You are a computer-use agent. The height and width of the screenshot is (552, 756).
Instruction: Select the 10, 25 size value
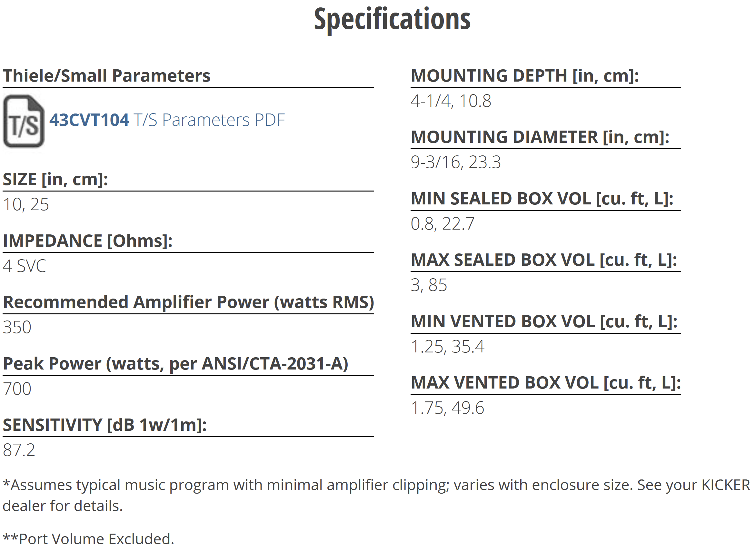tap(26, 204)
